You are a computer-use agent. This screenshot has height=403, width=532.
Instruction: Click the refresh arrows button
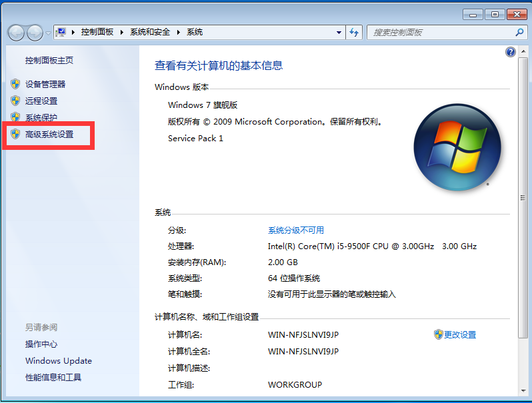pos(354,33)
